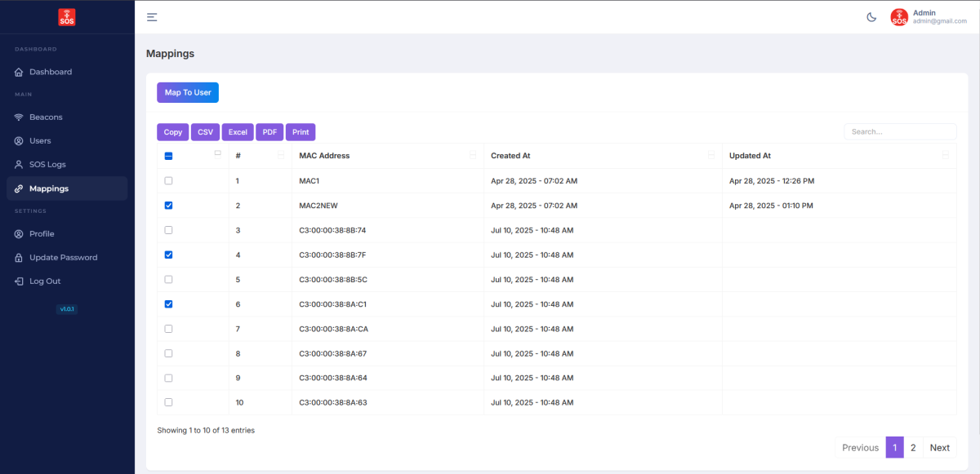Uncheck the MAC2NEW row checkbox

(x=169, y=206)
